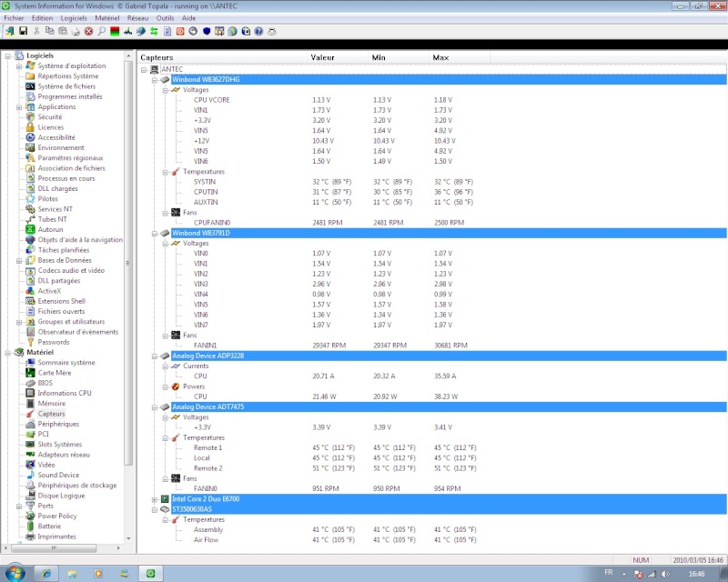The width and height of the screenshot is (728, 582).
Task: Select Programmes installés in the tree
Action: pyautogui.click(x=70, y=96)
